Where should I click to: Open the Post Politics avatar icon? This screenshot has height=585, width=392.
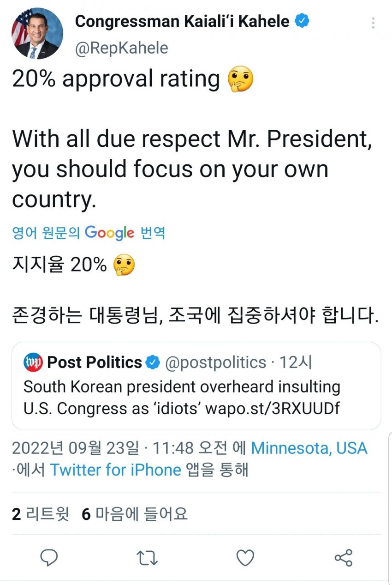click(x=33, y=362)
